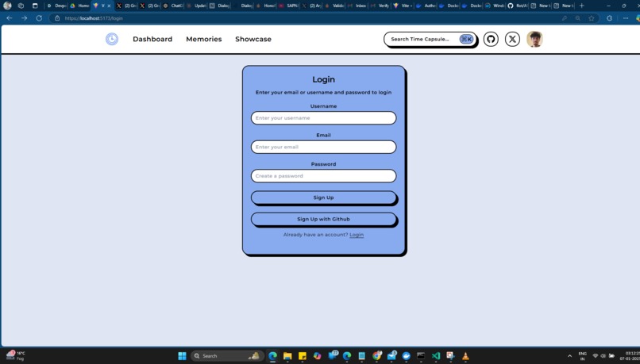
Task: Open the Mail app on the taskbar
Action: click(x=391, y=356)
